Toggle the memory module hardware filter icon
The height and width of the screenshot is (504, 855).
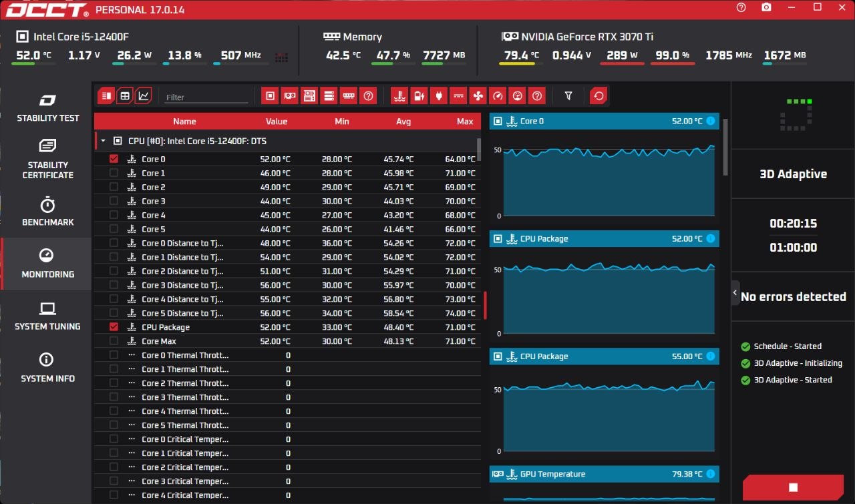[x=349, y=96]
